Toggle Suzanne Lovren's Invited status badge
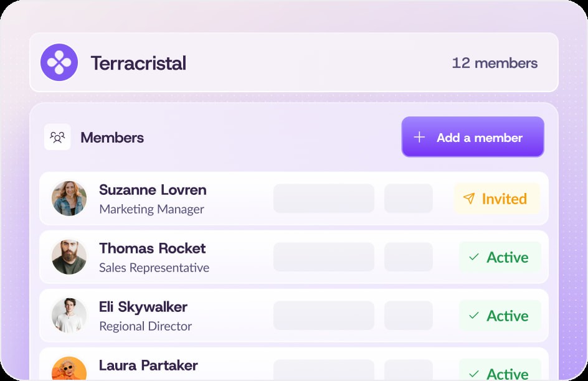Screen dimensions: 588x381 coord(496,199)
